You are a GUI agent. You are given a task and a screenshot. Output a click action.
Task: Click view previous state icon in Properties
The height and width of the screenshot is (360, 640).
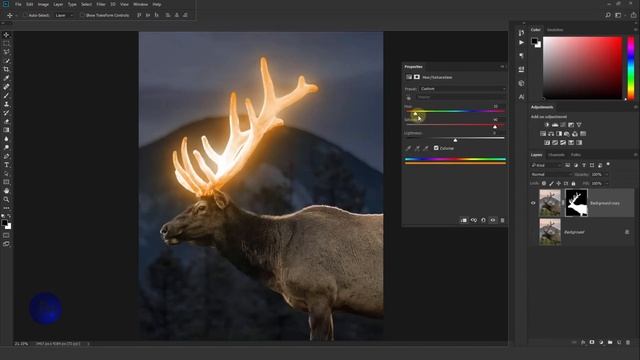coord(474,220)
